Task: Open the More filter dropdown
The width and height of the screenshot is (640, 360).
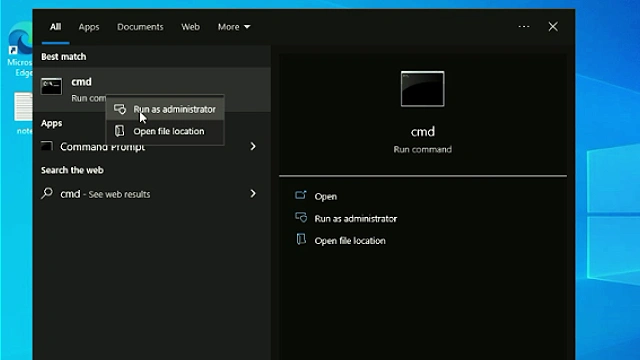Action: click(234, 27)
